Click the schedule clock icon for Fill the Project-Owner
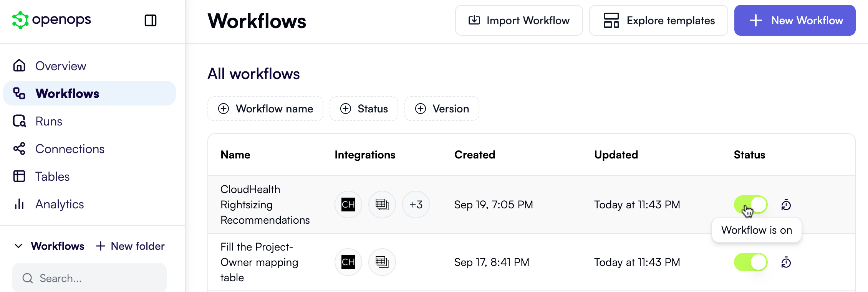This screenshot has width=868, height=292. coord(786,262)
